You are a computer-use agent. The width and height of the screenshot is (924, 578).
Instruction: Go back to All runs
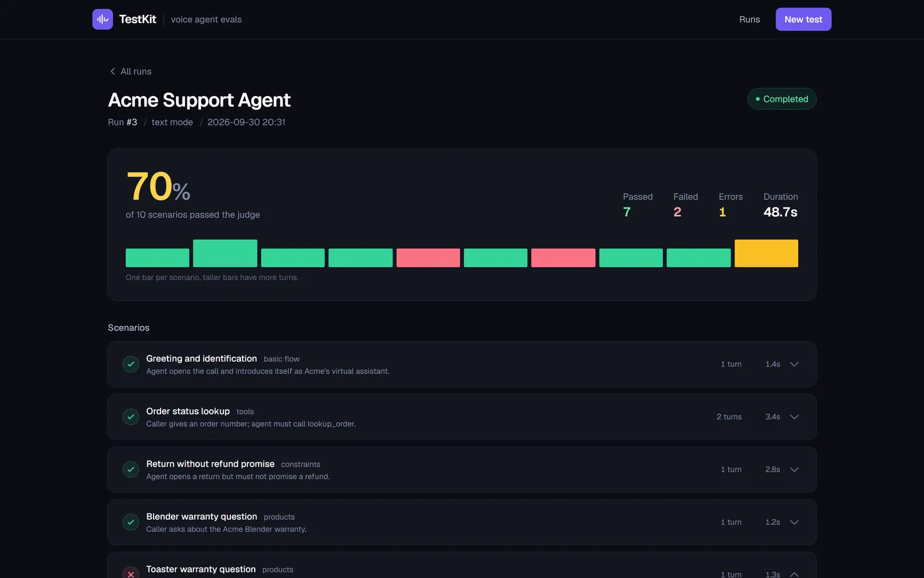click(x=131, y=71)
